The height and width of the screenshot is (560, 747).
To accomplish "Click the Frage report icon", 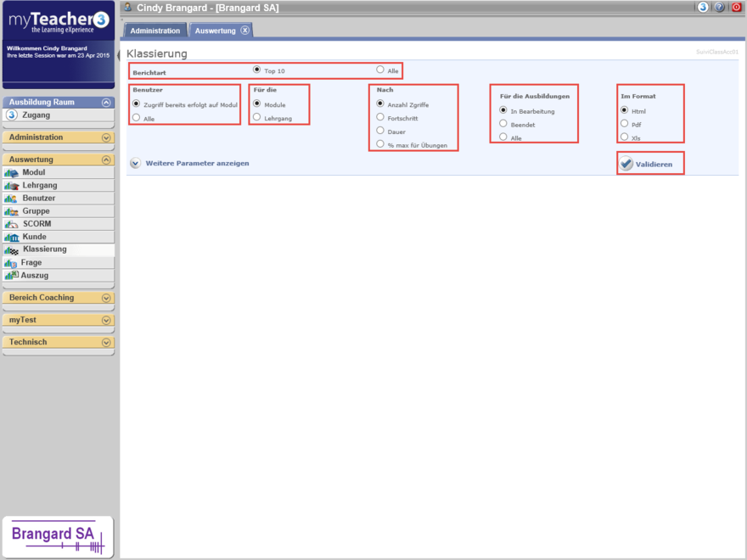I will [x=11, y=263].
